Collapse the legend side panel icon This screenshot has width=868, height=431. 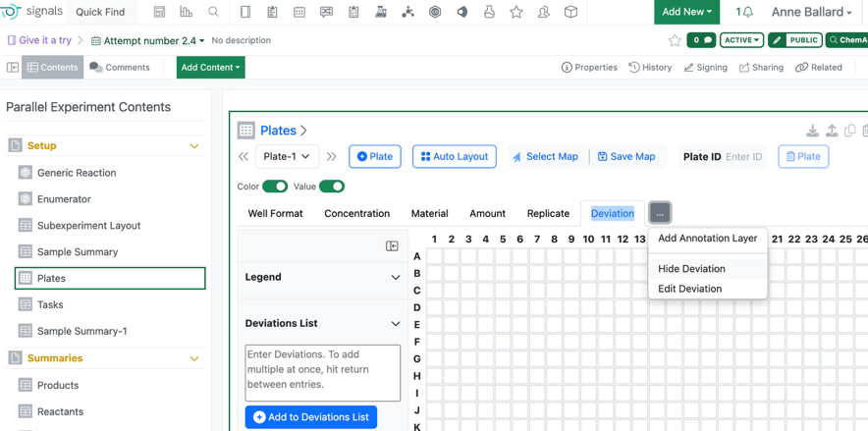pyautogui.click(x=392, y=246)
